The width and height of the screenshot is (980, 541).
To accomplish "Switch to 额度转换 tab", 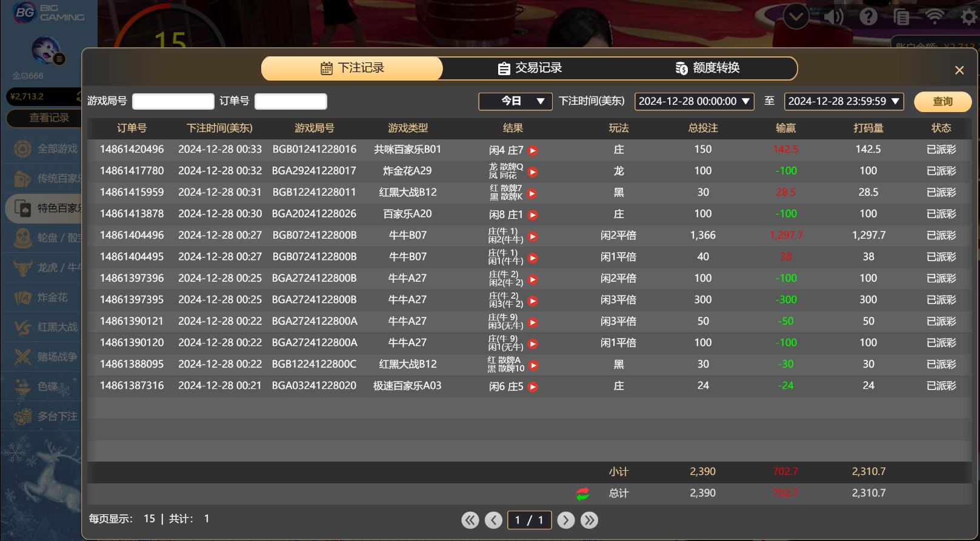I will click(x=707, y=68).
